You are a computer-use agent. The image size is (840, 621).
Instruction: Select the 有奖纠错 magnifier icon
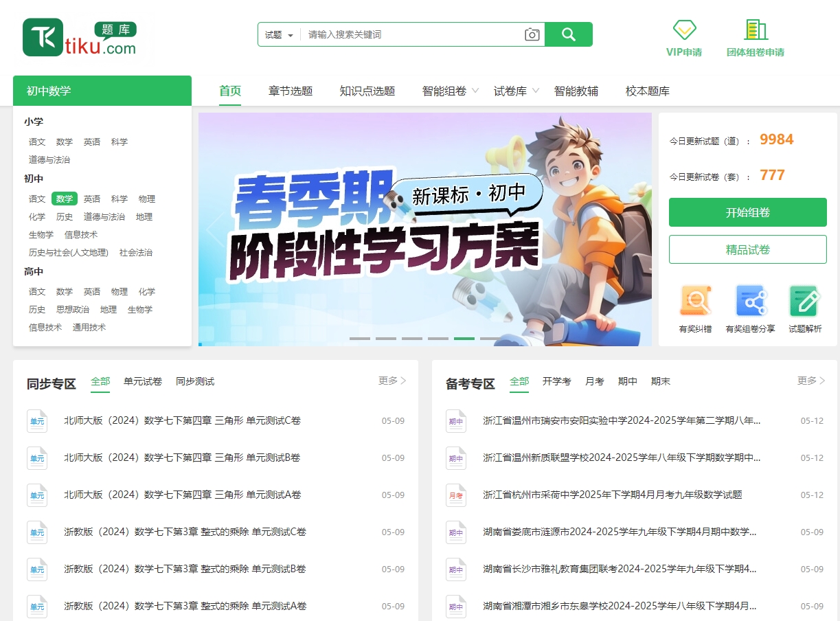coord(694,300)
